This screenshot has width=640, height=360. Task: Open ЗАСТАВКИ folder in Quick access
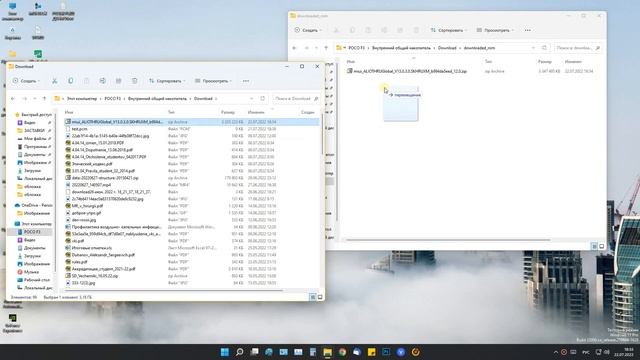pyautogui.click(x=34, y=131)
